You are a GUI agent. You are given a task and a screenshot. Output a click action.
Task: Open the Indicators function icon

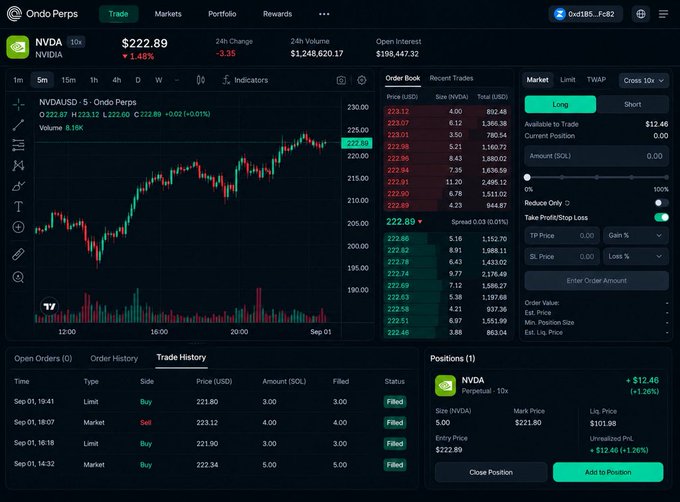(226, 80)
